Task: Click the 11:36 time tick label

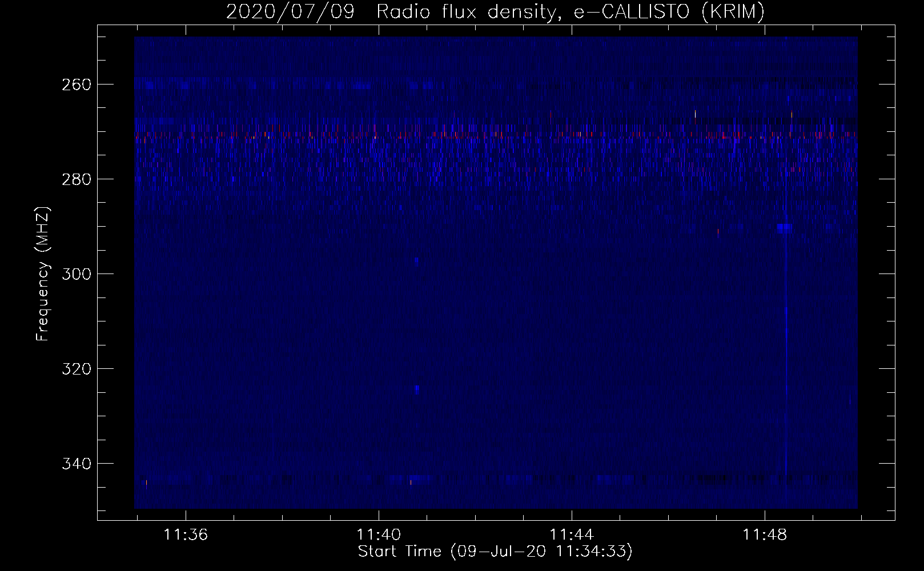Action: coord(186,535)
